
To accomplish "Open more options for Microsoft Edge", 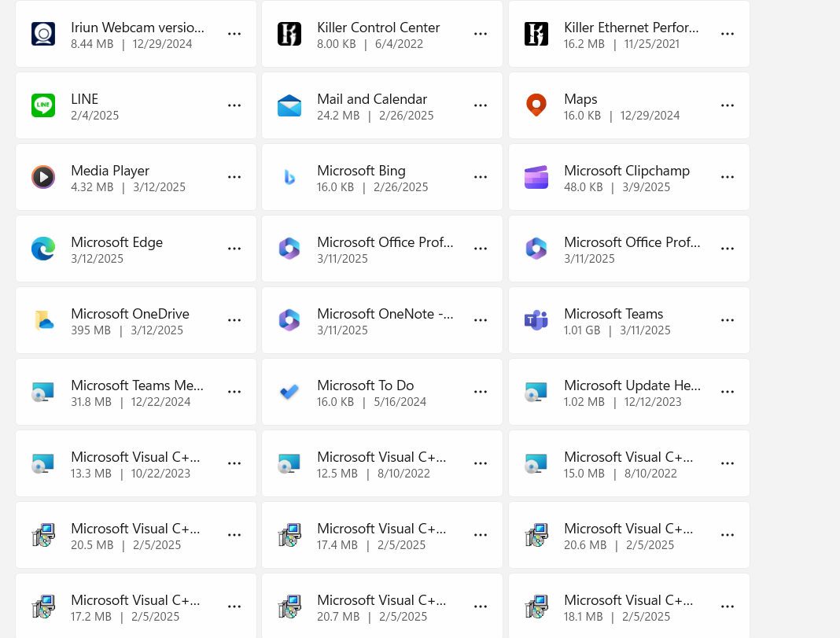I will click(x=234, y=249).
